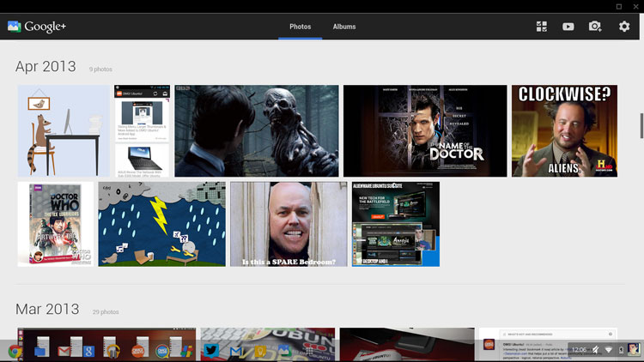Click the Google+ Photos shelf icon

click(284, 351)
